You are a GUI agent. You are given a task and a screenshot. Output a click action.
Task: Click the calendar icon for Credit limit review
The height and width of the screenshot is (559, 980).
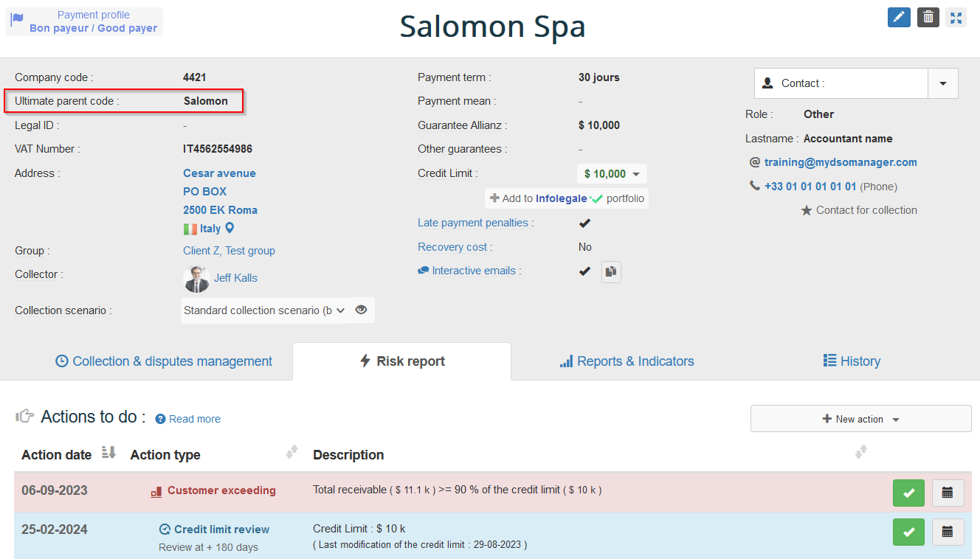click(948, 532)
